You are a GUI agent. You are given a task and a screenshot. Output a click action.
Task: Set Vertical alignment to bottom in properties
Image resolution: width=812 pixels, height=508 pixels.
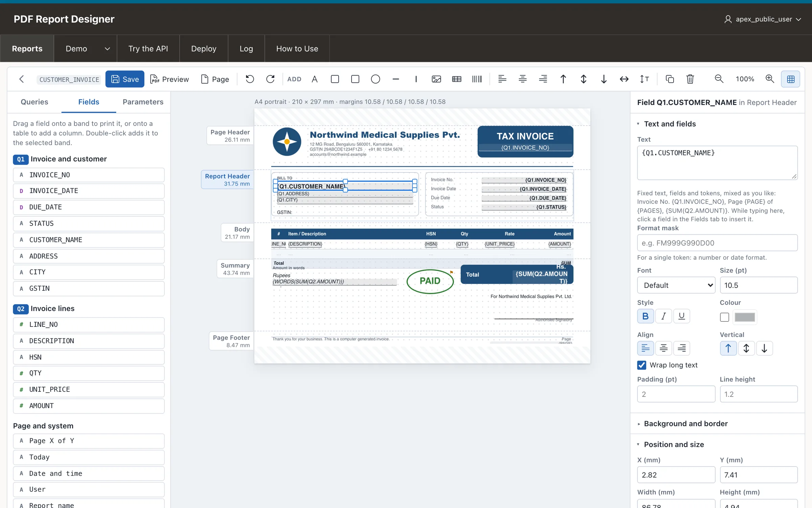pos(764,348)
